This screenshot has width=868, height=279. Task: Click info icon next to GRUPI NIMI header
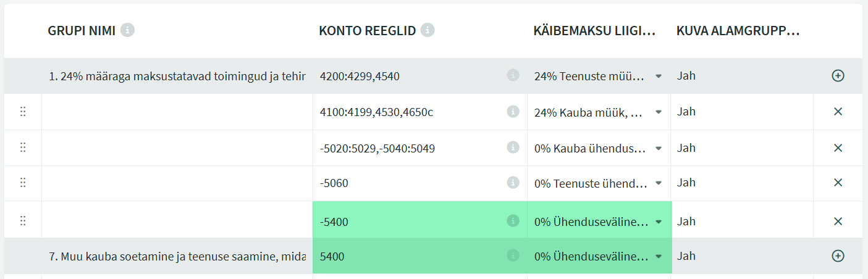[x=127, y=30]
